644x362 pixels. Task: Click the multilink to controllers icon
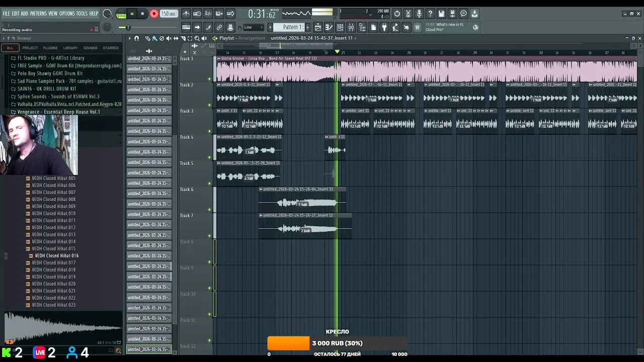219,27
